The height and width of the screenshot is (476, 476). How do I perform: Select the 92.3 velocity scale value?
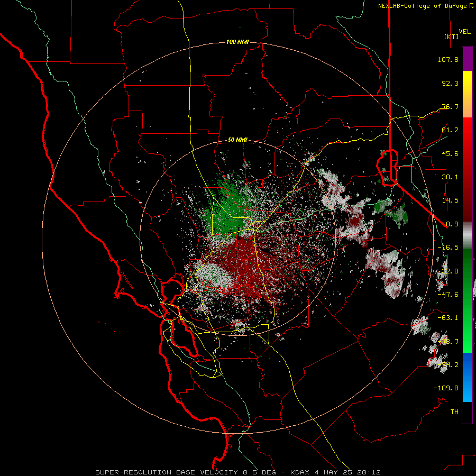pyautogui.click(x=450, y=83)
